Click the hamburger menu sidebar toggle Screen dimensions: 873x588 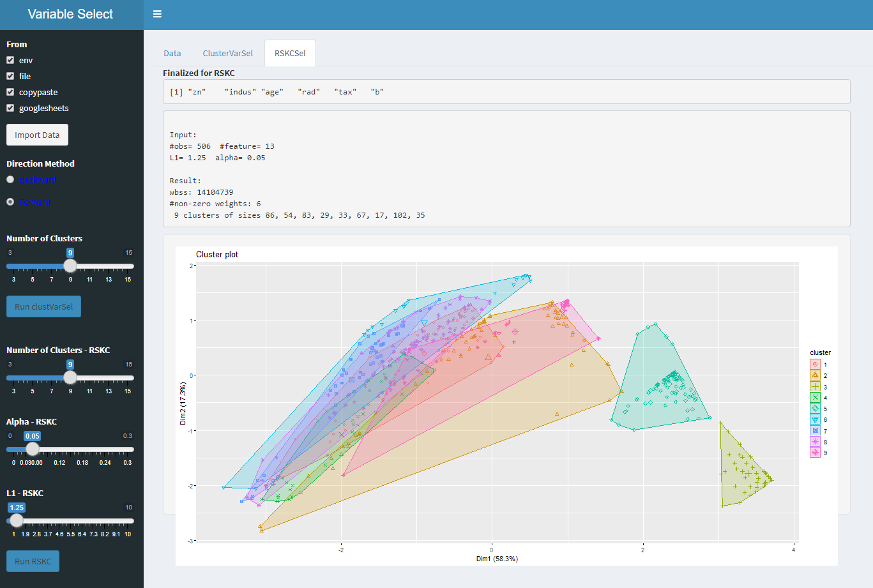pos(157,14)
